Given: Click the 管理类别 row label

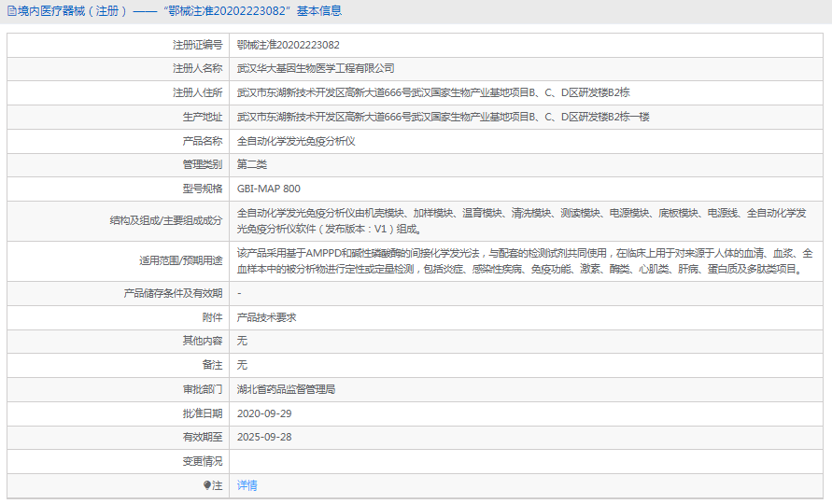Looking at the screenshot, I should click(203, 164).
